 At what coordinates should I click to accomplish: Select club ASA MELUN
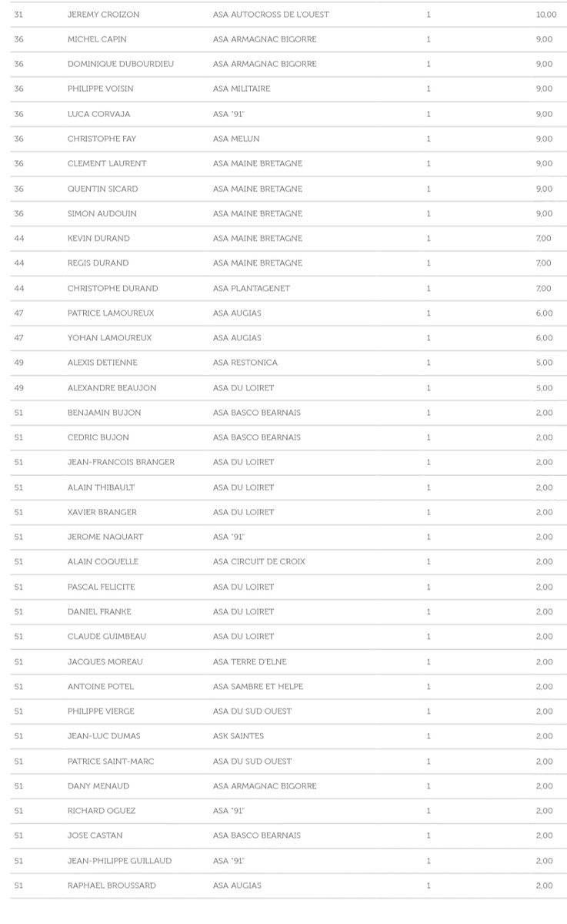coord(236,139)
